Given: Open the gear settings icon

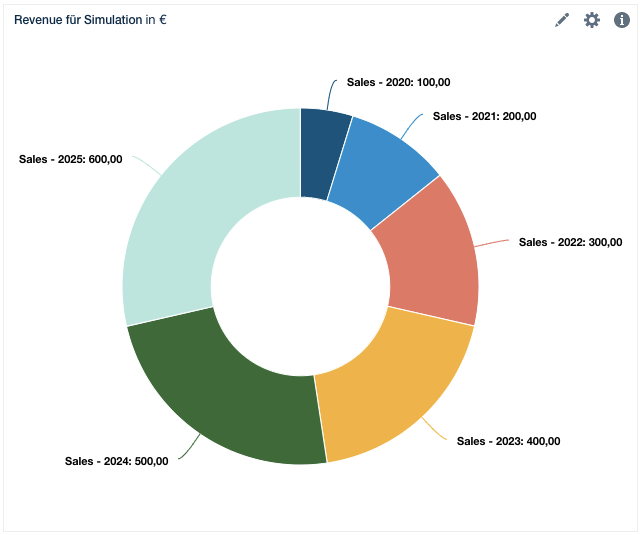Looking at the screenshot, I should coord(592,20).
